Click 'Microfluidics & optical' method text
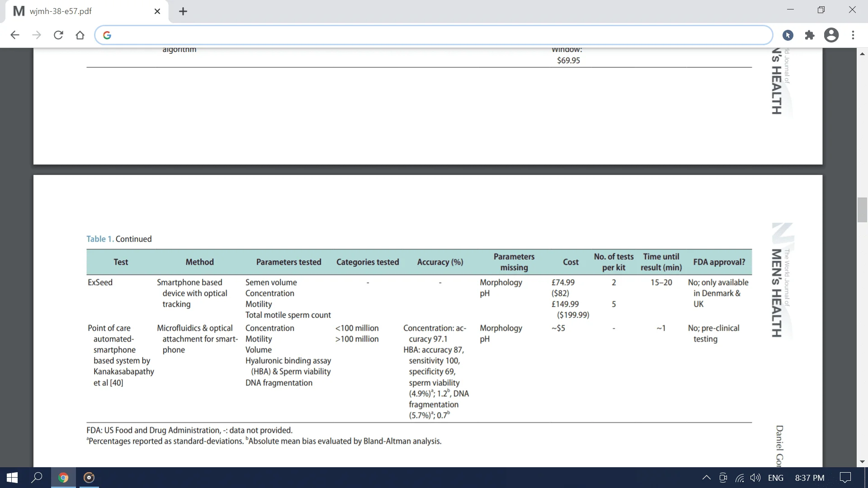The width and height of the screenshot is (868, 488). [194, 328]
